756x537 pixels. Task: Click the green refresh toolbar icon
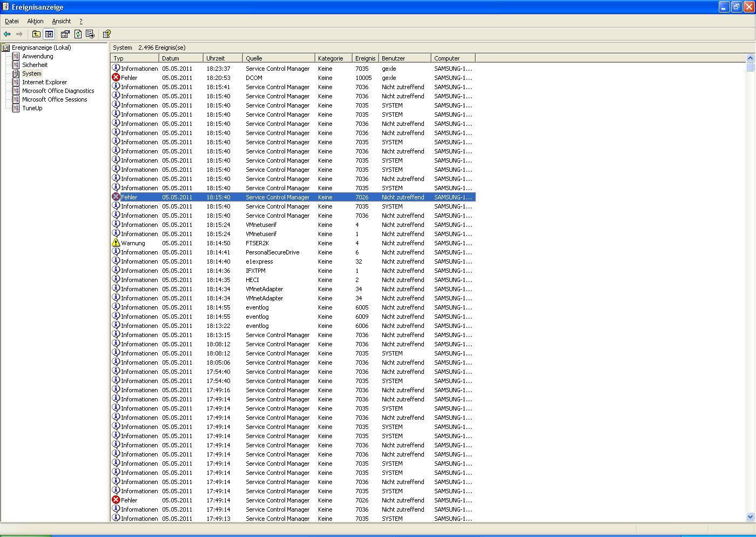coord(78,34)
